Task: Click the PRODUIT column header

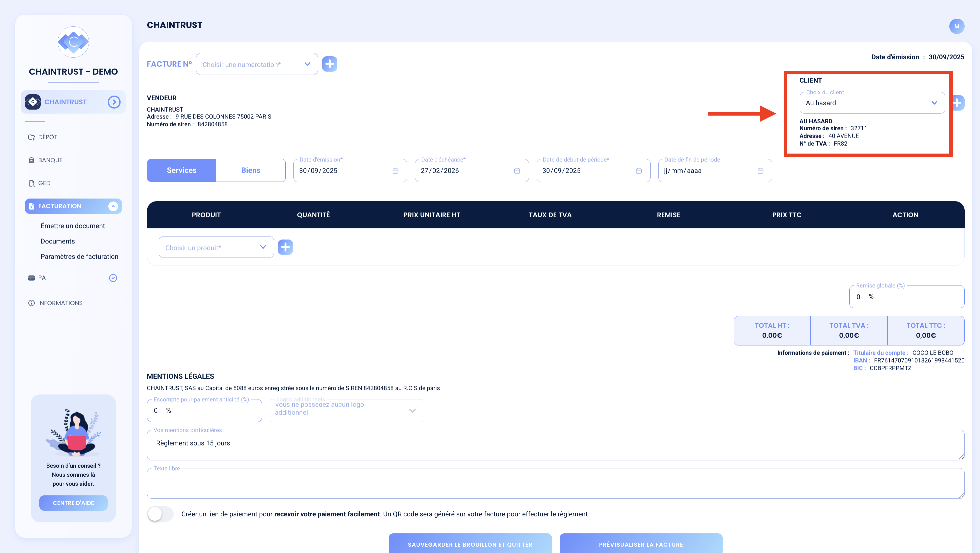Action: (x=206, y=215)
